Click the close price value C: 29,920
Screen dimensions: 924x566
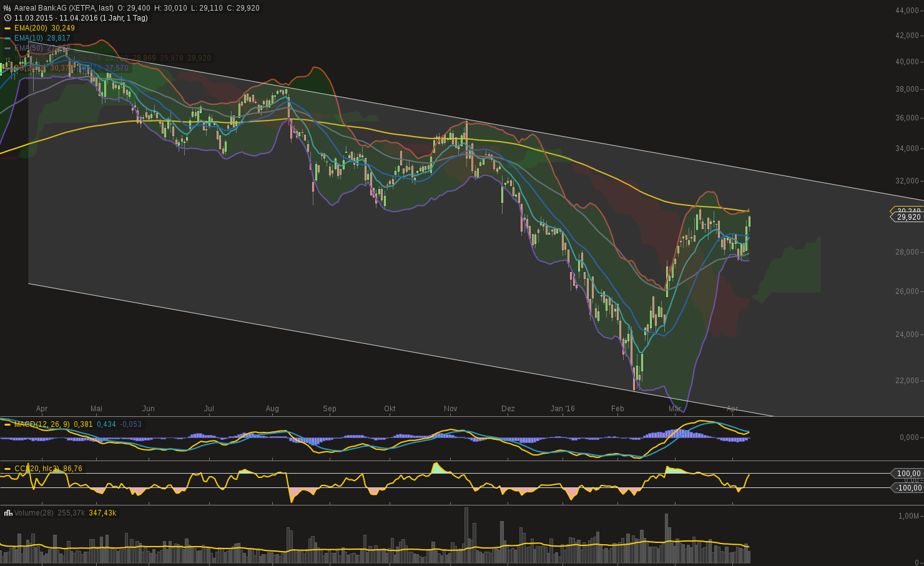(243, 8)
